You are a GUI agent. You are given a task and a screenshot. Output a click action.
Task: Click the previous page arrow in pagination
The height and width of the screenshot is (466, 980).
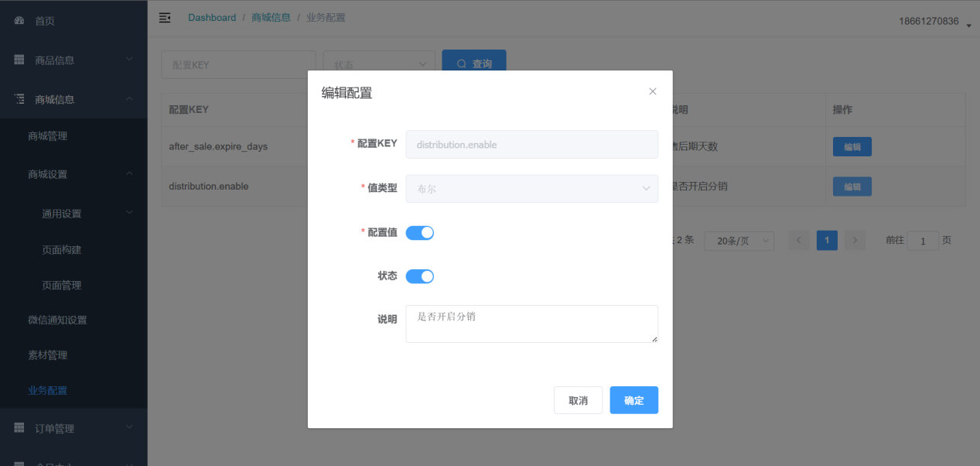click(799, 241)
